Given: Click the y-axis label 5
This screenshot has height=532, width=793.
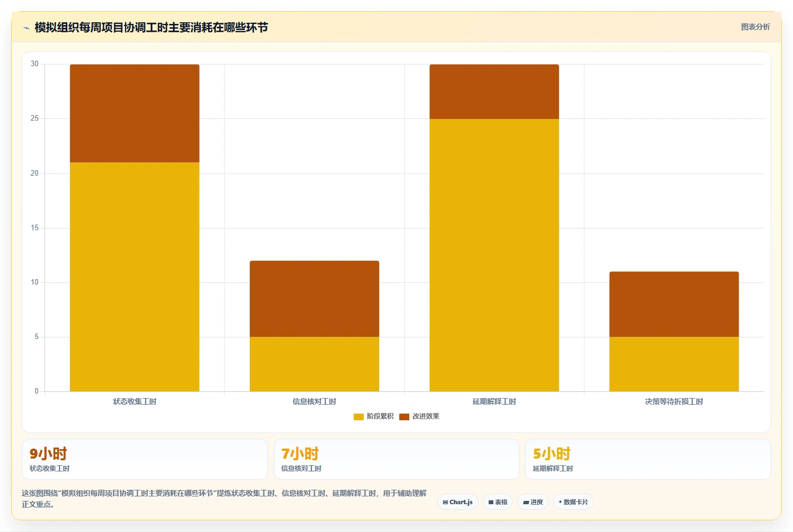Looking at the screenshot, I should coord(37,337).
